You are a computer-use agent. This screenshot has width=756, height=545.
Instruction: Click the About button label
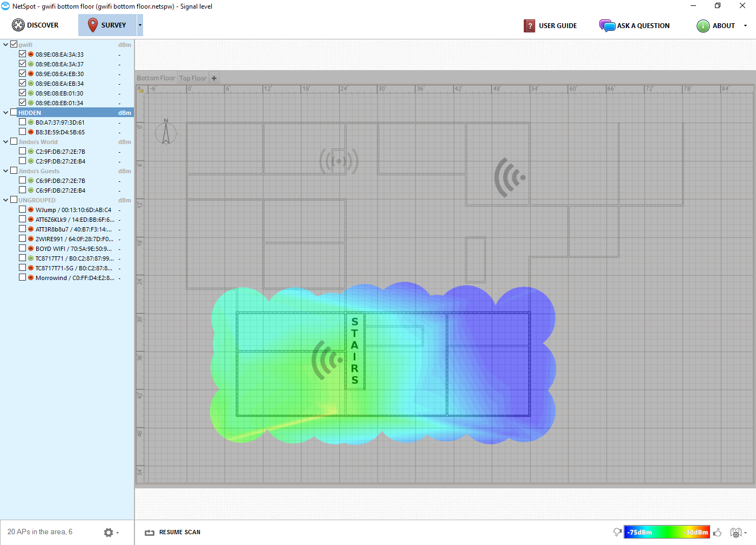pos(724,25)
